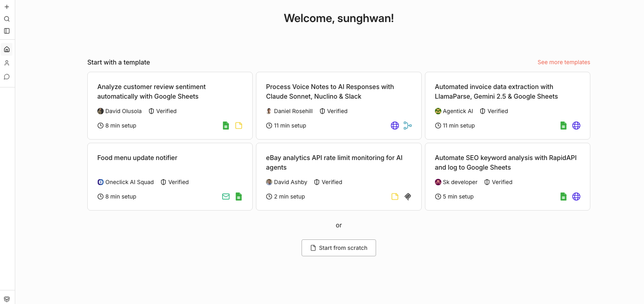Viewport: 644px width, 304px height.
Task: Open search from the sidebar magnifier icon
Action: click(7, 19)
